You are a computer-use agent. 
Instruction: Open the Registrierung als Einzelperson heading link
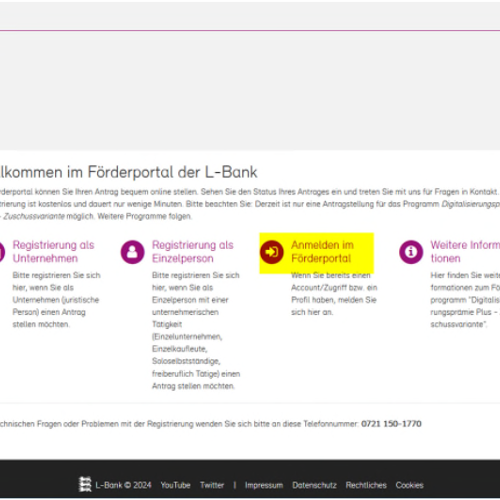193,252
